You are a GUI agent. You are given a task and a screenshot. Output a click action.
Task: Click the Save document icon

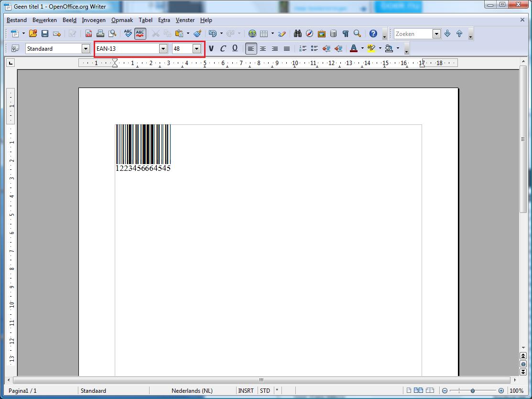click(45, 33)
